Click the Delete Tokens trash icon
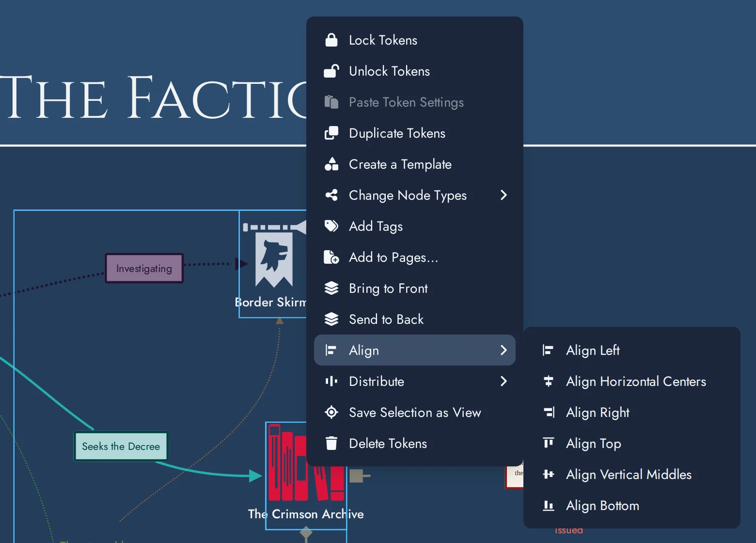 331,444
